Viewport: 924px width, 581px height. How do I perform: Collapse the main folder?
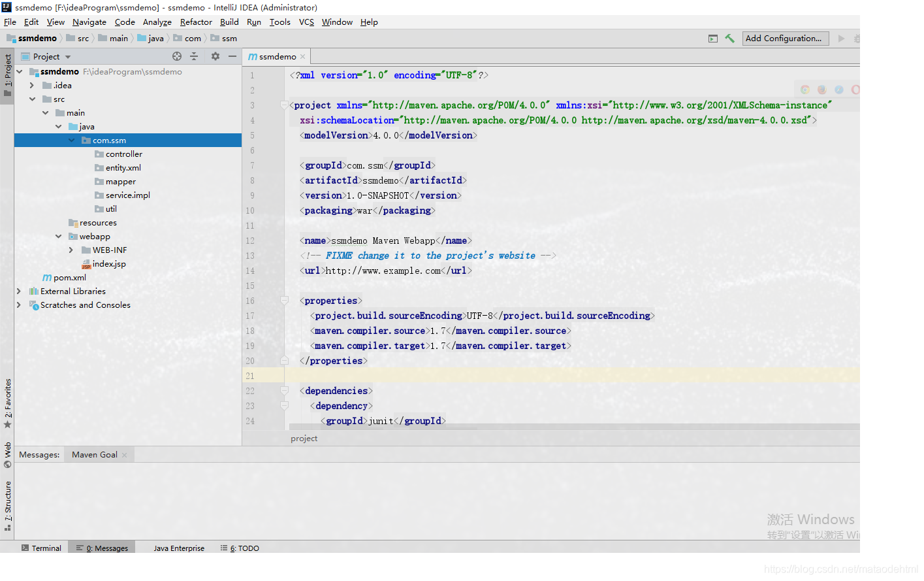coord(45,113)
